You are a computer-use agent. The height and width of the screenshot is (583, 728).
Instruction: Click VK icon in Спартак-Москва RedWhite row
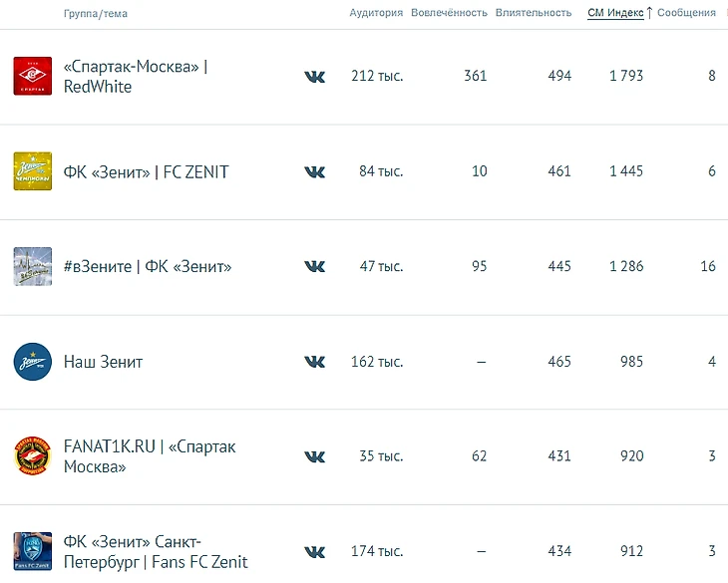coord(314,77)
